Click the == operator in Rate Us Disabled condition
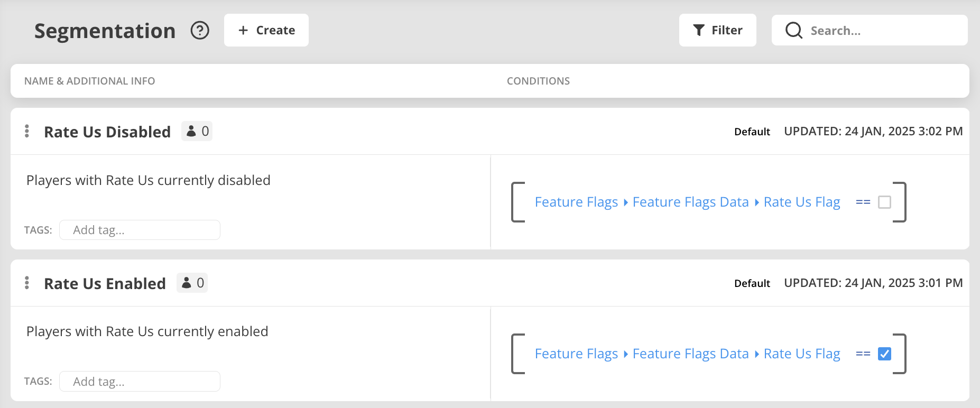980x408 pixels. pos(863,202)
